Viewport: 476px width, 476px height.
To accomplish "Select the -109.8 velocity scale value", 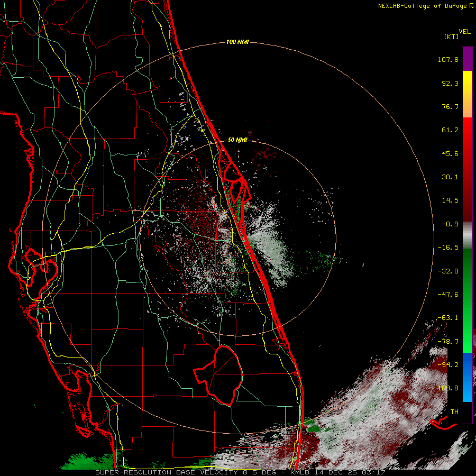I will click(x=446, y=388).
